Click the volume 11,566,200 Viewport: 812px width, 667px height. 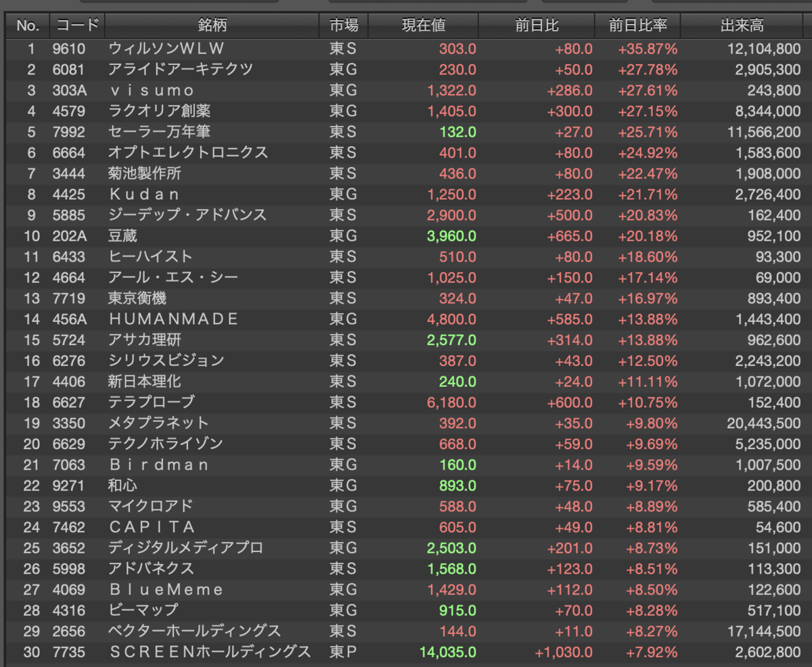[x=764, y=132]
